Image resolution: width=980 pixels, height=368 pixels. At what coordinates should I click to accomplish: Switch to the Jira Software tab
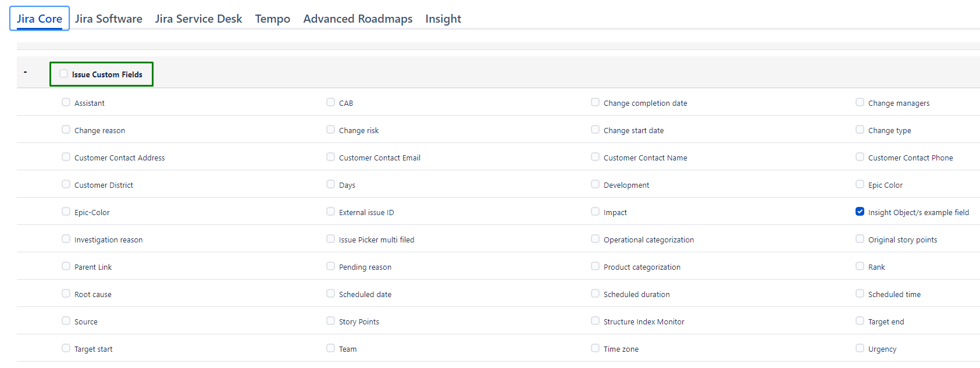coord(108,19)
